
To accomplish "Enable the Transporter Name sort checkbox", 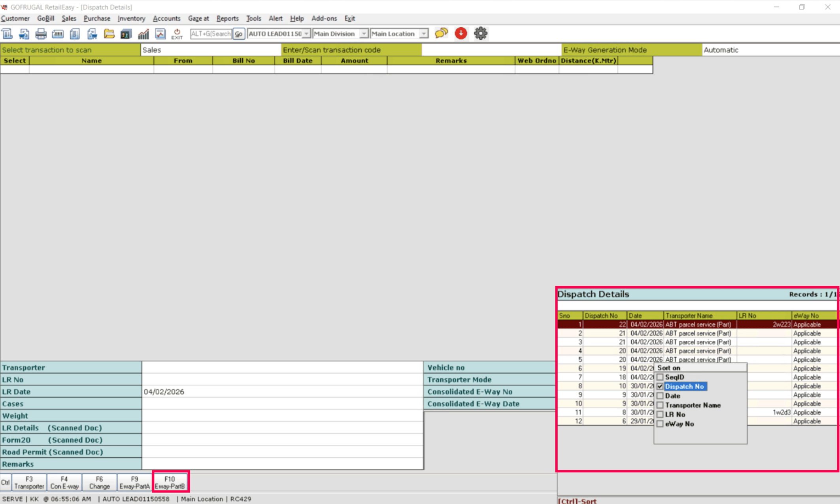I will [x=660, y=405].
